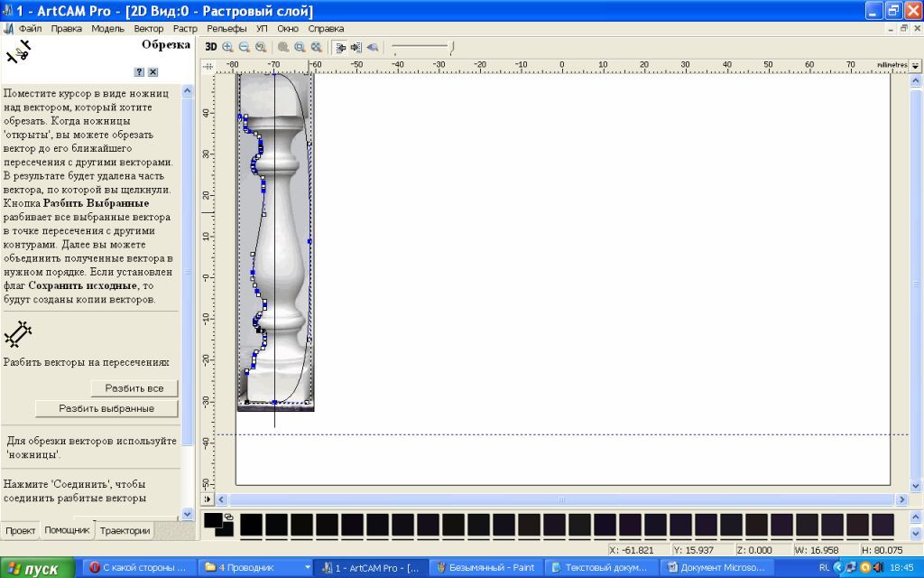Screen dimensions: 924x578
Task: Click the color link icon near swatches
Action: click(228, 517)
